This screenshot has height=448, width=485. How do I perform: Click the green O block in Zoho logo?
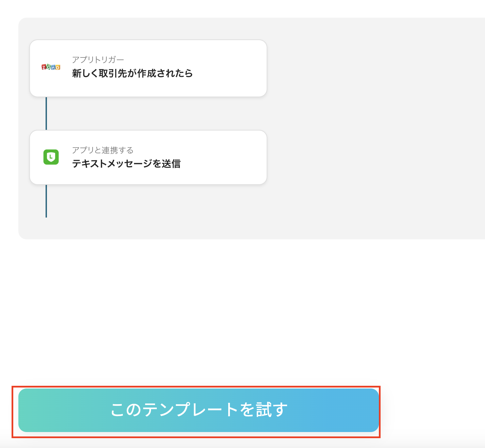tap(49, 67)
